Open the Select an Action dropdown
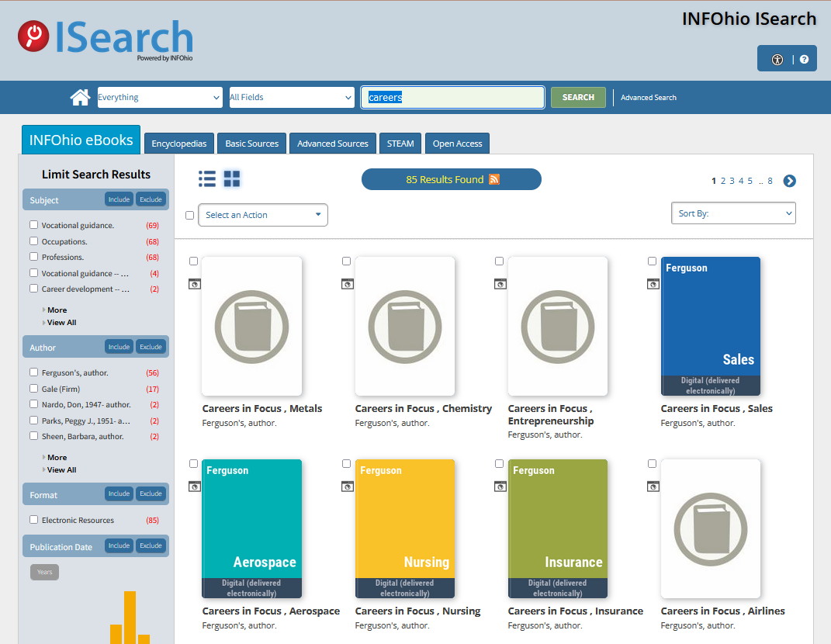This screenshot has width=831, height=644. click(263, 215)
